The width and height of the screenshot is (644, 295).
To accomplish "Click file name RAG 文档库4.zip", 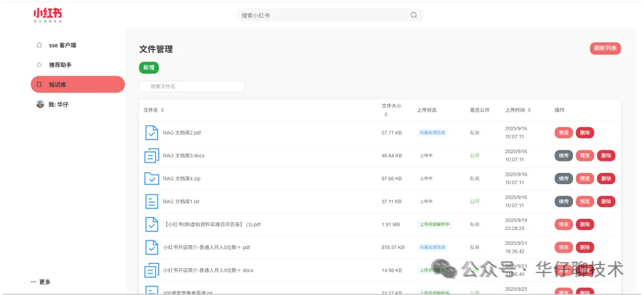I will coord(181,178).
